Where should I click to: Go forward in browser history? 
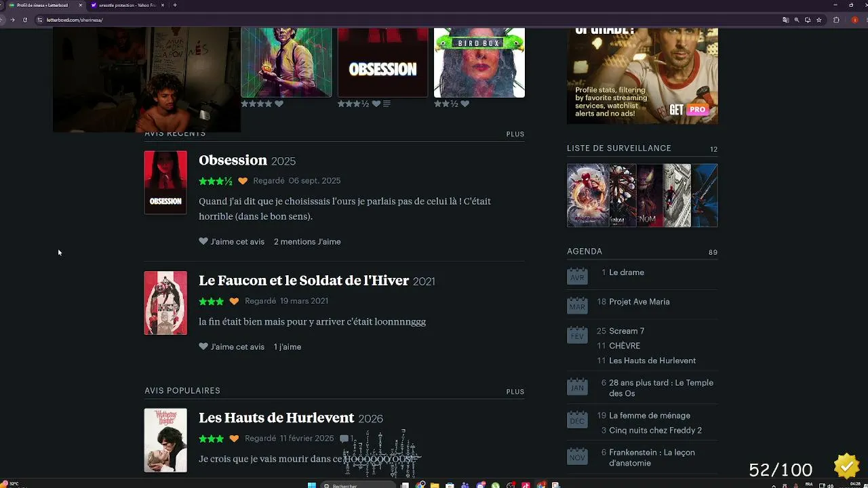click(x=12, y=20)
